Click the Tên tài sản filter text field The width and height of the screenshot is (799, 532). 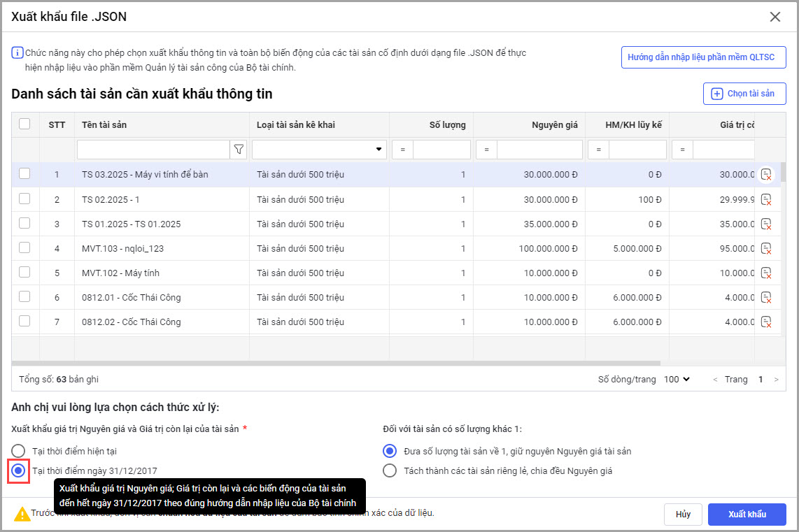point(153,150)
